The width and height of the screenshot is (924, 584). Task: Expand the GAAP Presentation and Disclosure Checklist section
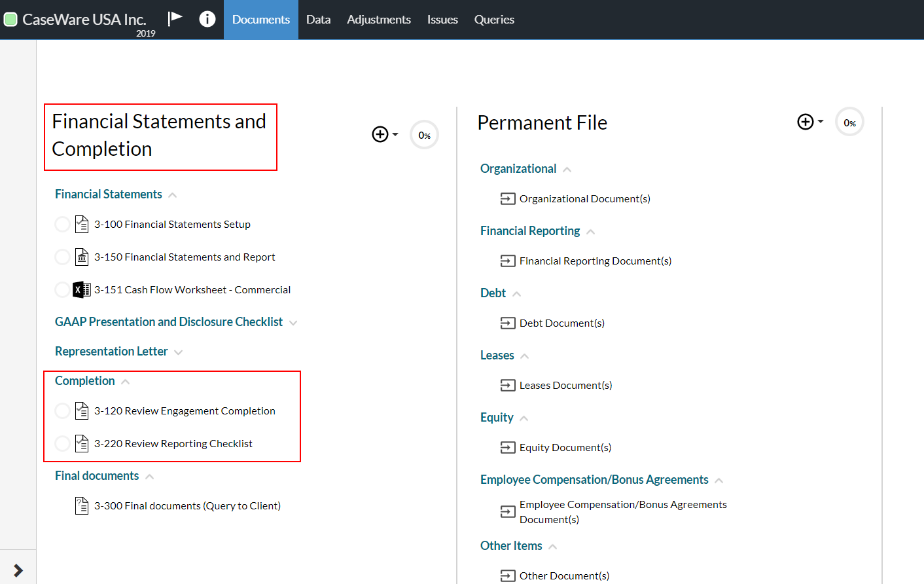293,322
